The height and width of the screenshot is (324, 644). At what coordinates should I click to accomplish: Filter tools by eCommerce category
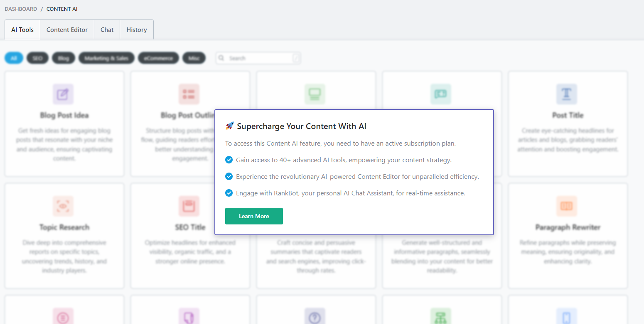158,58
